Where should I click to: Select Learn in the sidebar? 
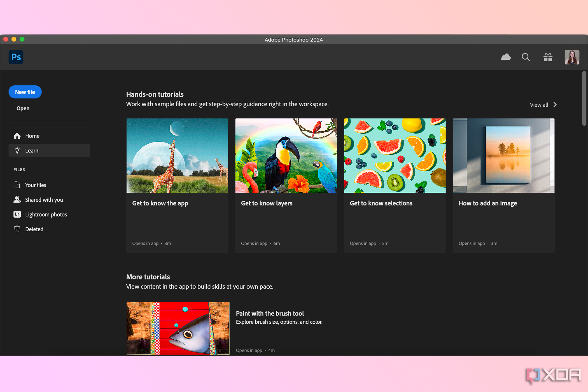click(x=49, y=150)
